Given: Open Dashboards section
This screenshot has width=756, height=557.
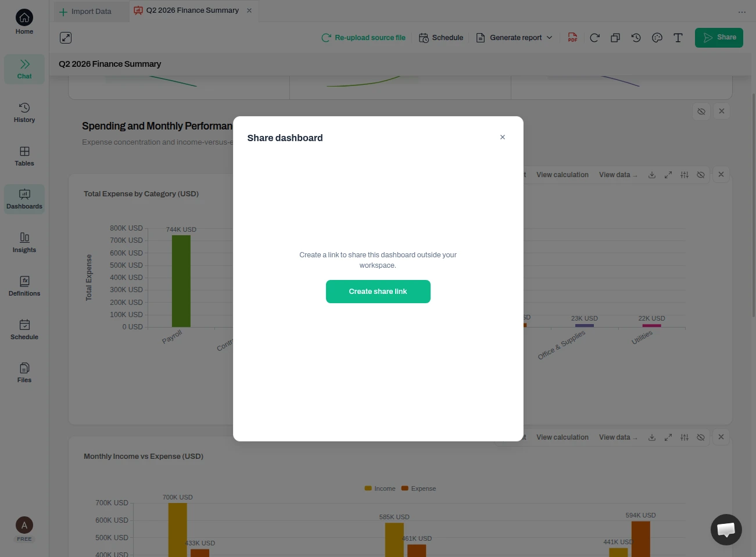Looking at the screenshot, I should pos(24,199).
